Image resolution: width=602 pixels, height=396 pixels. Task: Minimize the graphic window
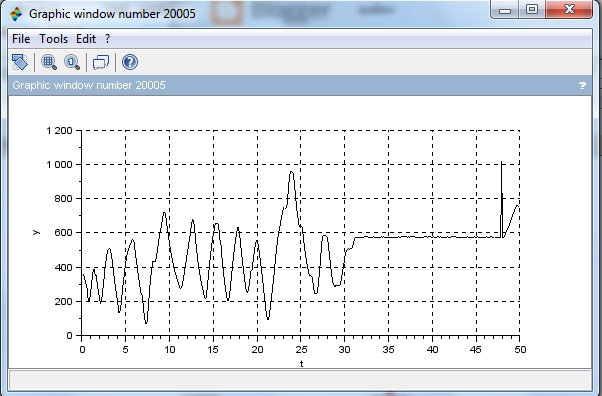click(x=505, y=10)
